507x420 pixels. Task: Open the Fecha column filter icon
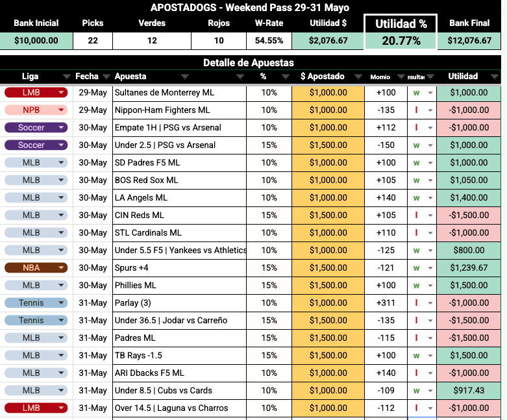tap(106, 77)
